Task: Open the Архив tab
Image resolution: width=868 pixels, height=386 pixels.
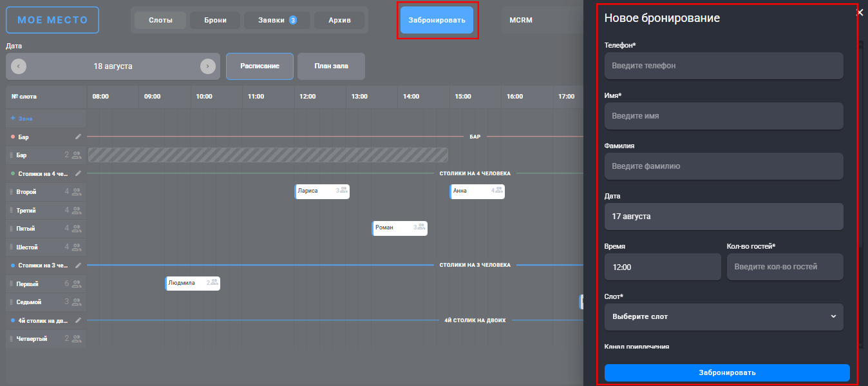Action: (x=339, y=20)
